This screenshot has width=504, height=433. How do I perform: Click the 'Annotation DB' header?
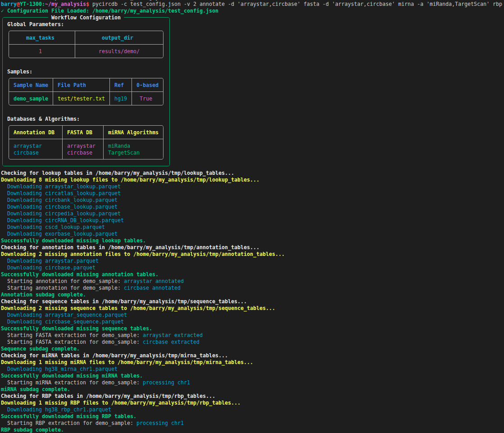(34, 132)
